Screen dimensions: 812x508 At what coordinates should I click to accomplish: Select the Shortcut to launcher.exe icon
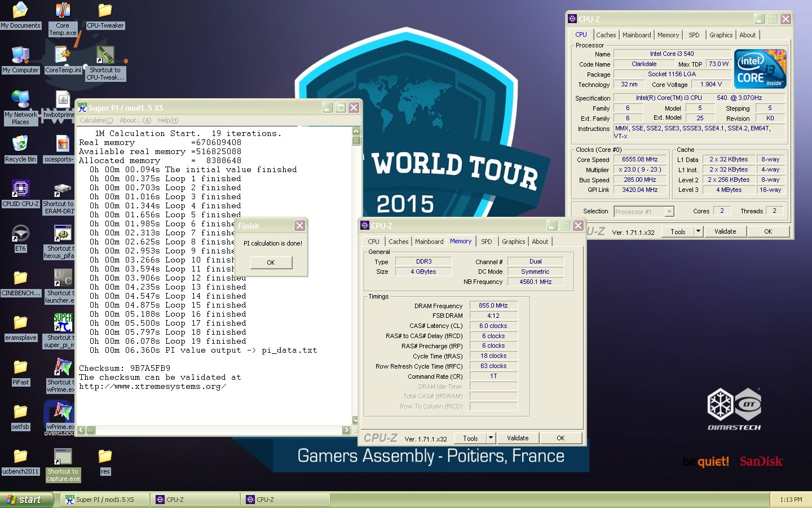coord(59,286)
